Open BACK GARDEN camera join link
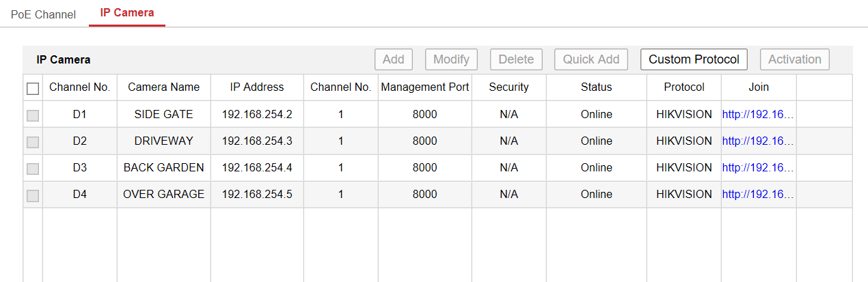Image resolution: width=868 pixels, height=282 pixels. [758, 168]
